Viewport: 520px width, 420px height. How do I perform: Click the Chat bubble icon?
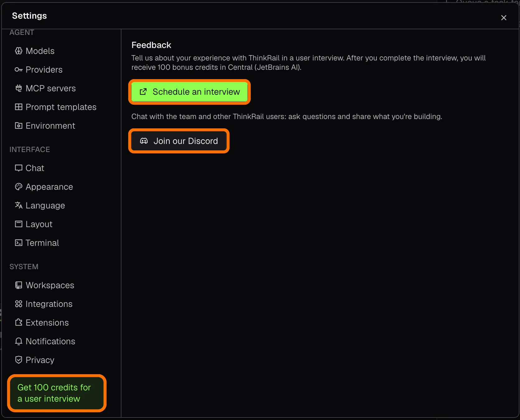pos(19,168)
